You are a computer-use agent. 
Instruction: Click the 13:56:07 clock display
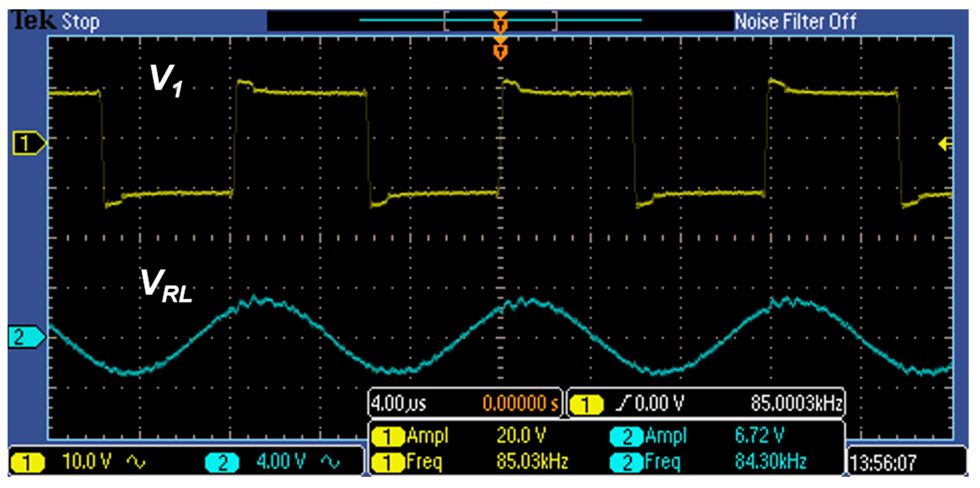point(883,463)
